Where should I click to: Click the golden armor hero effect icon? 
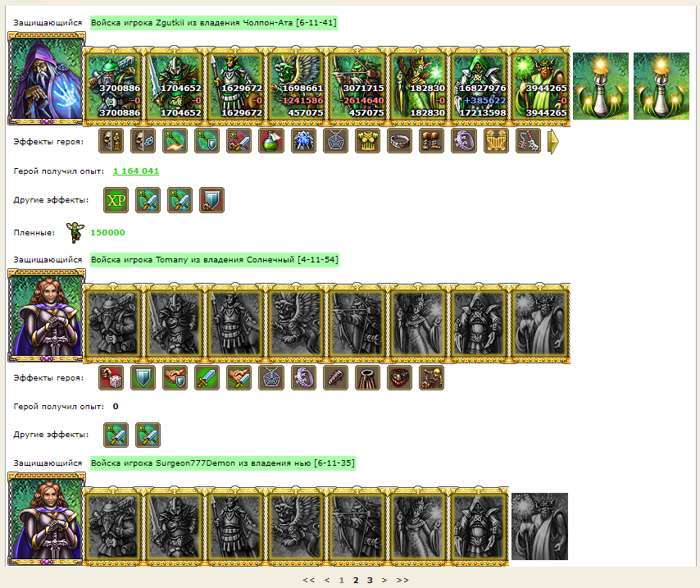[x=367, y=141]
